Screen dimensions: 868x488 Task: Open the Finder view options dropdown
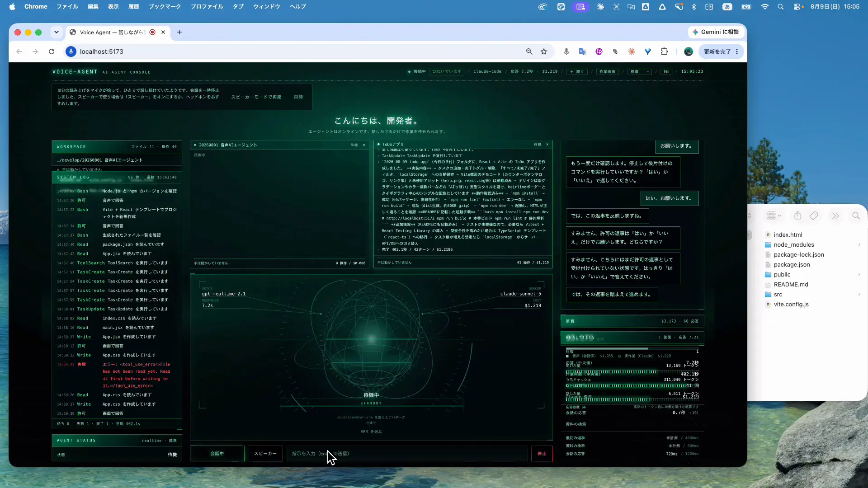coord(774,216)
